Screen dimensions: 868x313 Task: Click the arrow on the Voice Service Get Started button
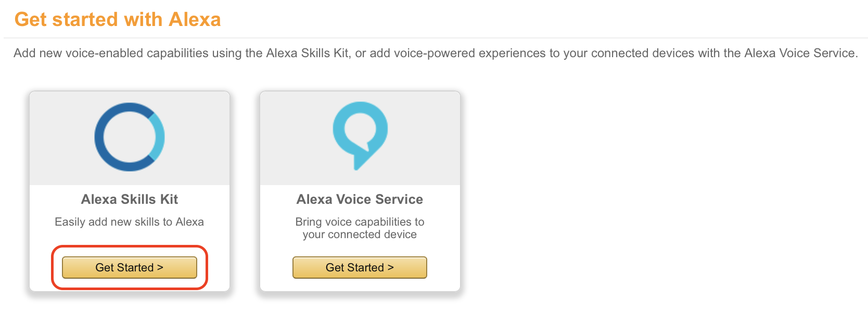coord(390,267)
